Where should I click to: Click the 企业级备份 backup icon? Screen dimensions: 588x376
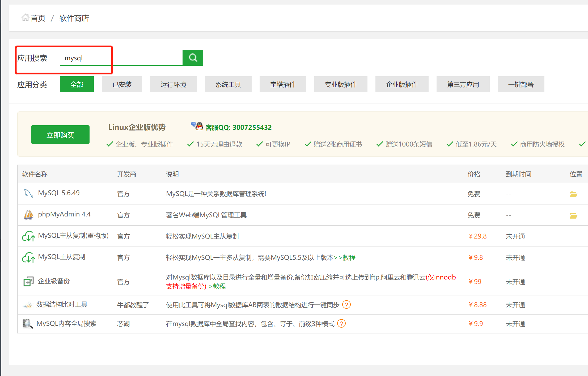click(x=28, y=281)
